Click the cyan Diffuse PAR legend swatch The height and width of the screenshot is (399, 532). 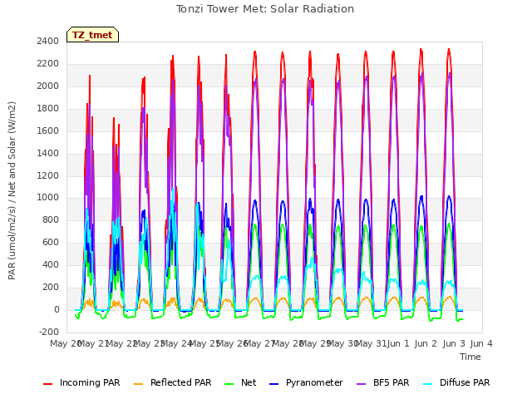click(428, 384)
